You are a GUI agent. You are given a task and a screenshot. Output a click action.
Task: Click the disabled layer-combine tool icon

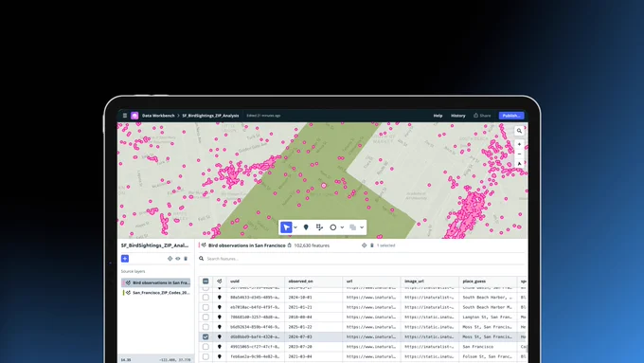[x=352, y=227]
